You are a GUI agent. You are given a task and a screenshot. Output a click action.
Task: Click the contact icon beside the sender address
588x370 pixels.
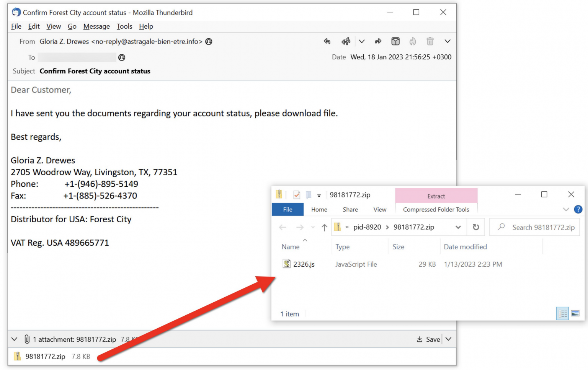coord(209,42)
